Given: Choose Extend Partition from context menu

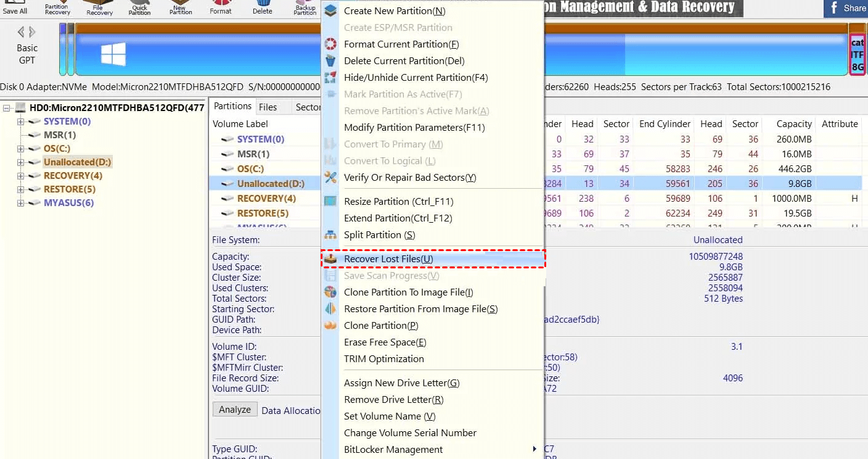Looking at the screenshot, I should (x=433, y=218).
